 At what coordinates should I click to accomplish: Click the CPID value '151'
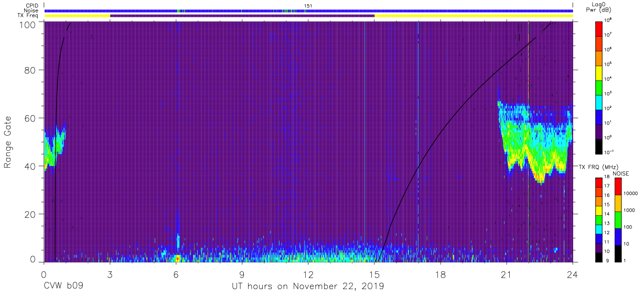pyautogui.click(x=308, y=5)
